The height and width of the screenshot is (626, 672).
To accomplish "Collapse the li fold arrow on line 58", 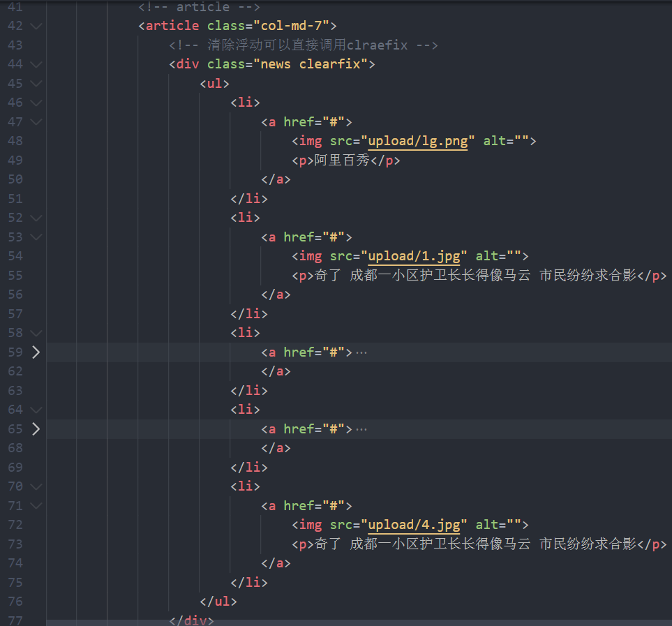I will tap(36, 333).
